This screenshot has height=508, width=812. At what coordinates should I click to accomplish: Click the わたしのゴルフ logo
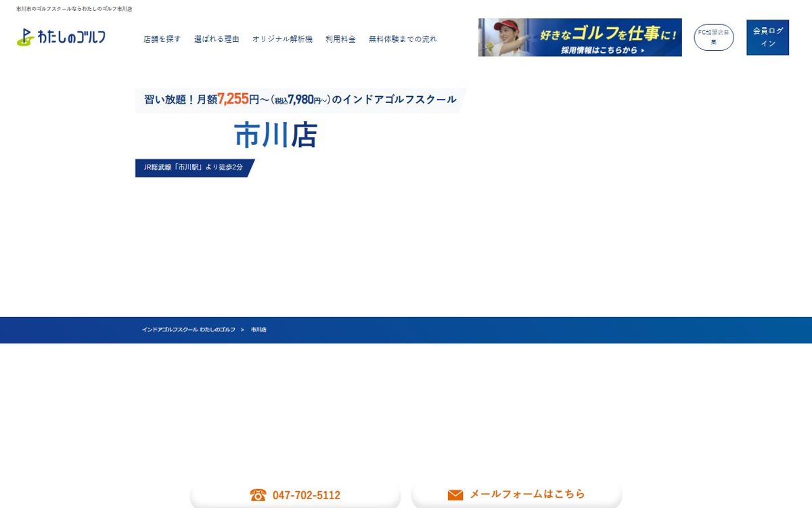click(61, 37)
